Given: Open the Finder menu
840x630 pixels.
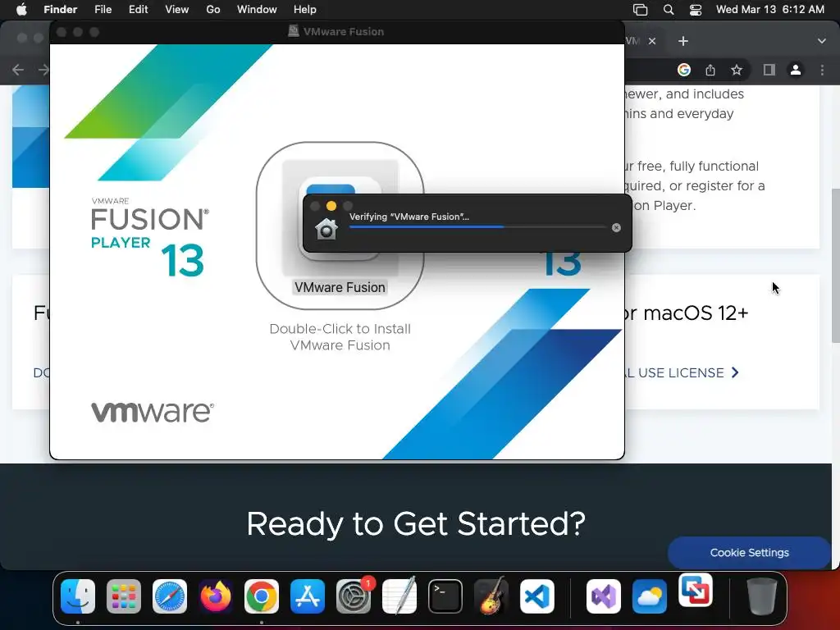Looking at the screenshot, I should coord(60,10).
